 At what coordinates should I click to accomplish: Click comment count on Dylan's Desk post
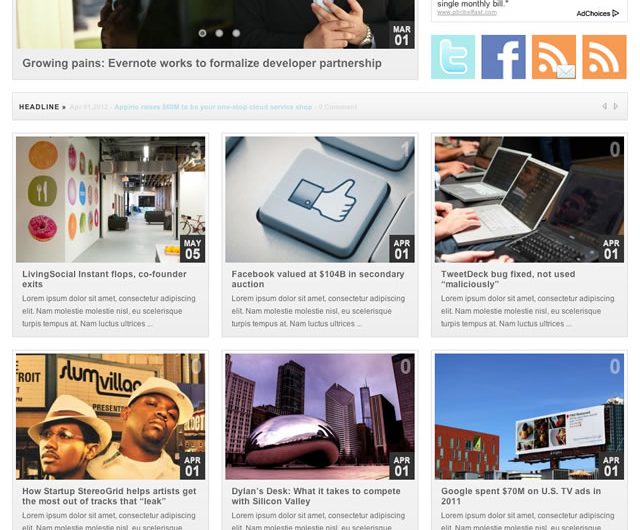pos(406,367)
